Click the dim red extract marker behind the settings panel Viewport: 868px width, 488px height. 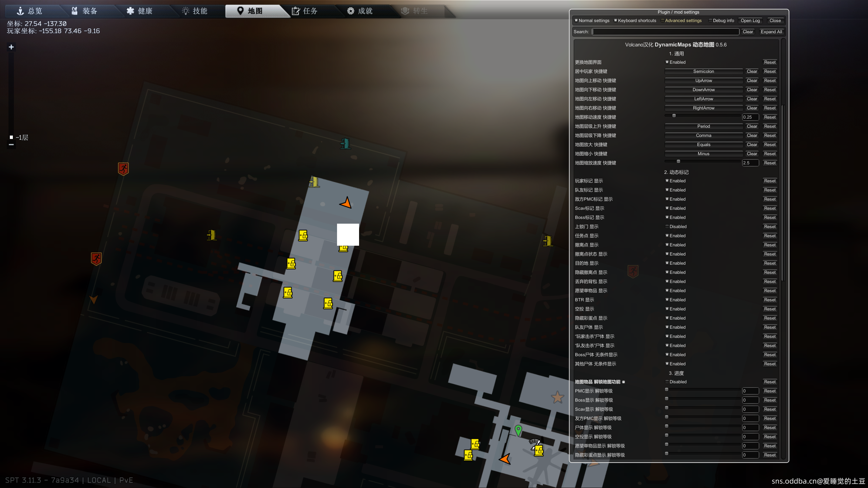pos(633,271)
